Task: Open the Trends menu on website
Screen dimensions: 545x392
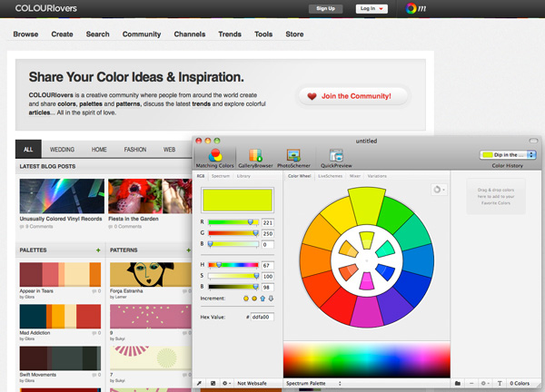Action: click(230, 34)
